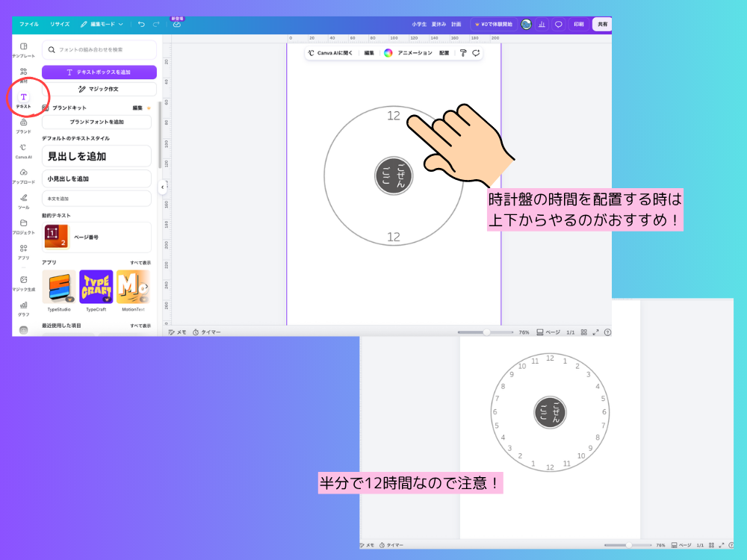747x560 pixels.
Task: Click the cloud save status icon
Action: point(177,24)
